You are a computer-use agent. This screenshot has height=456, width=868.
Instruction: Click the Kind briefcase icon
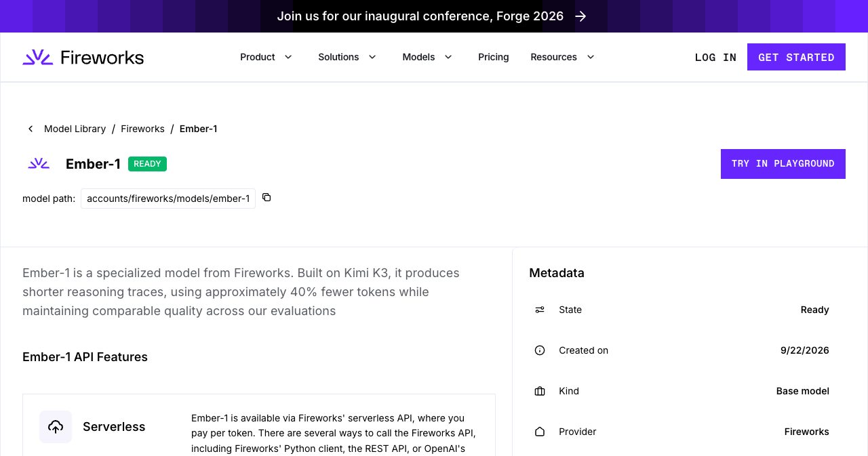pyautogui.click(x=540, y=391)
